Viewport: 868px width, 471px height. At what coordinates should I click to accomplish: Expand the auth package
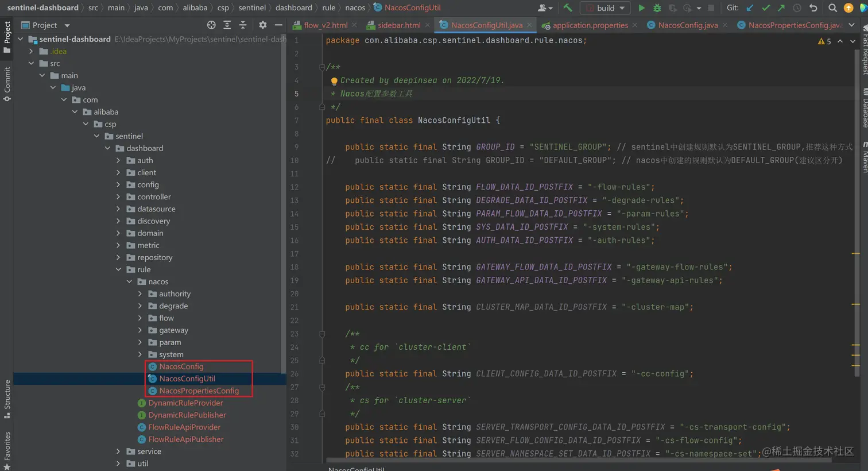118,160
